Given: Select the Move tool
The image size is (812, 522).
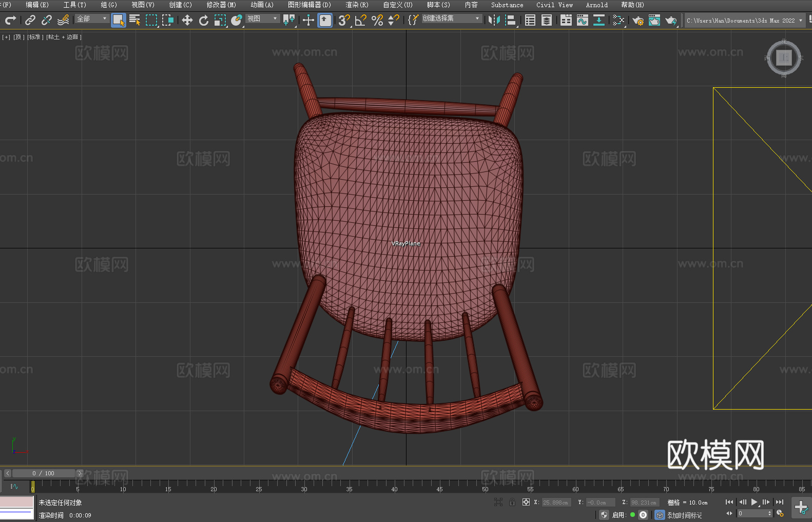Looking at the screenshot, I should [x=187, y=20].
